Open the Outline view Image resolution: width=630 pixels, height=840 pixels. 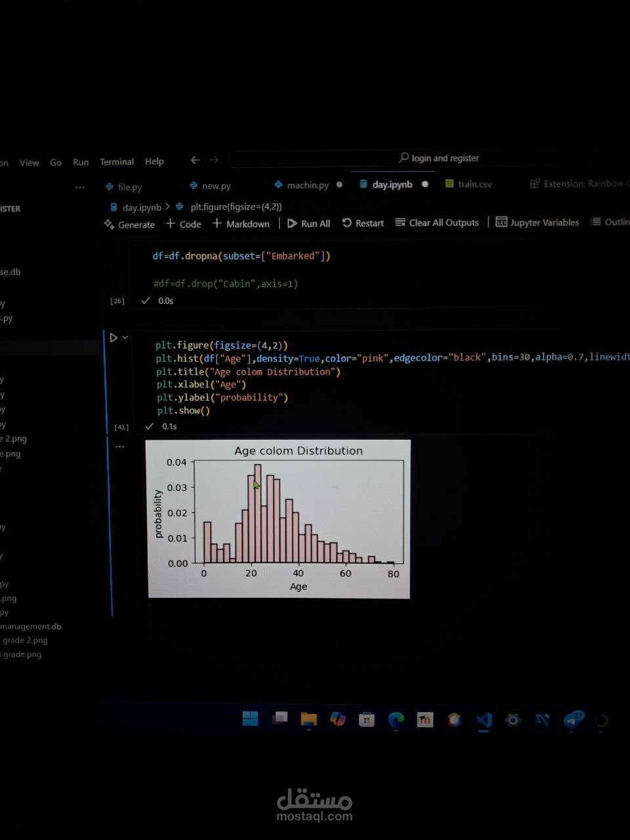[614, 222]
